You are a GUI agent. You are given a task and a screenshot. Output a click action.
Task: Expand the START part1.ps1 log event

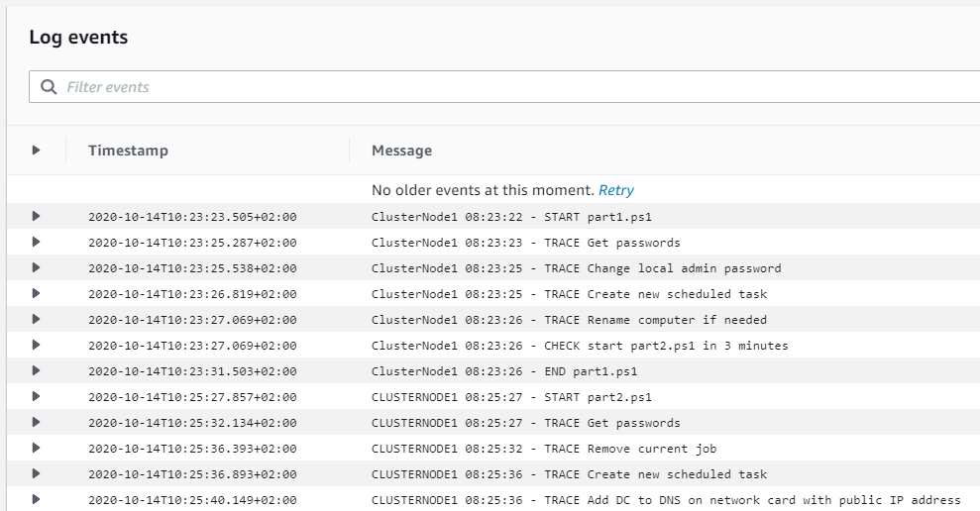click(37, 216)
